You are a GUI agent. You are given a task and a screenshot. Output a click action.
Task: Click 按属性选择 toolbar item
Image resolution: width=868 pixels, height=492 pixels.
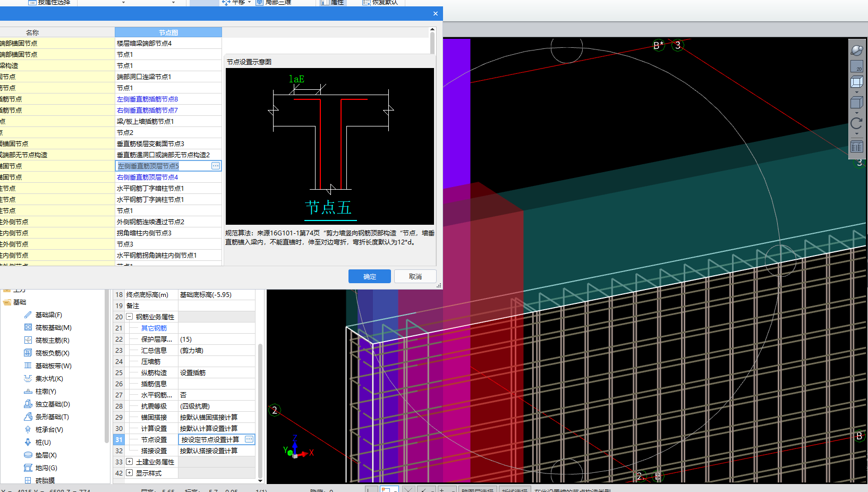point(49,3)
